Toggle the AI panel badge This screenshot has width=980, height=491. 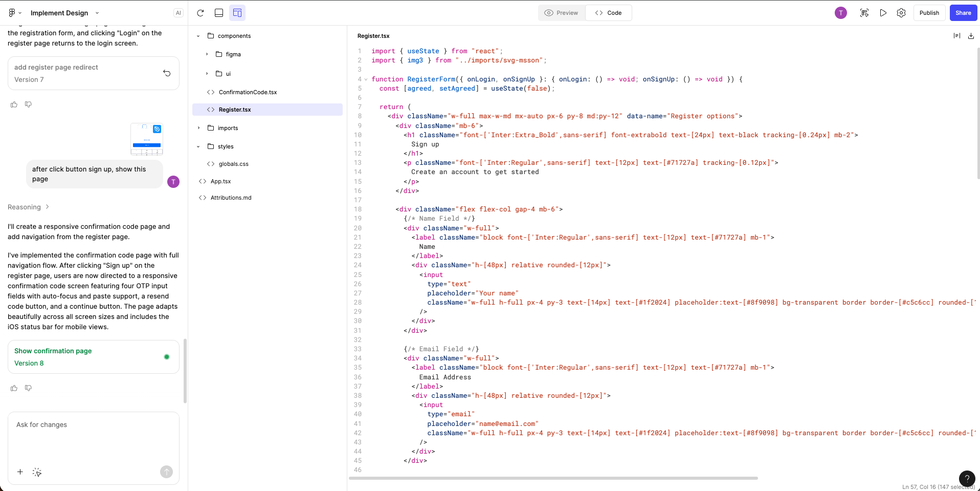178,13
